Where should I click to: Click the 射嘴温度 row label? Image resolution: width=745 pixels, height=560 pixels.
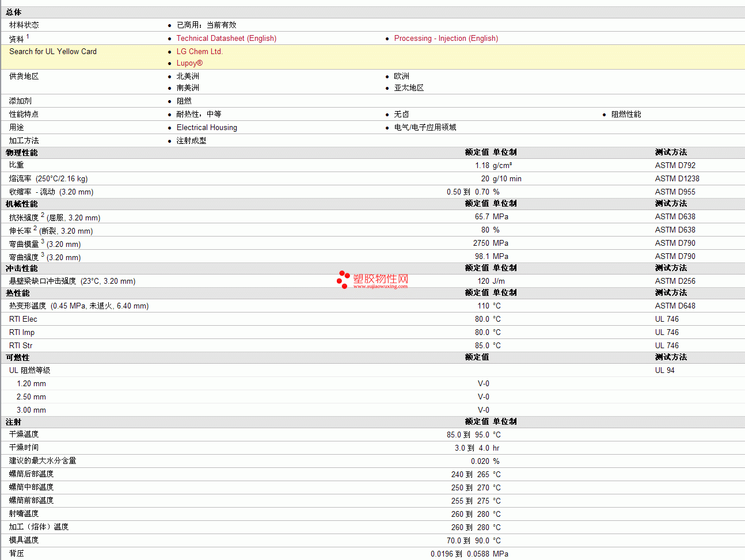coord(24,514)
